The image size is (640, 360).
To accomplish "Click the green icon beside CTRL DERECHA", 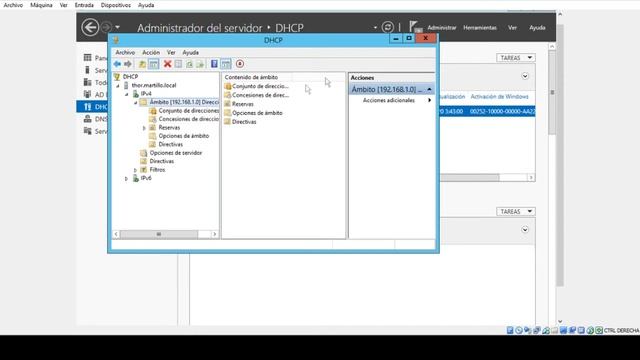I will pos(599,330).
